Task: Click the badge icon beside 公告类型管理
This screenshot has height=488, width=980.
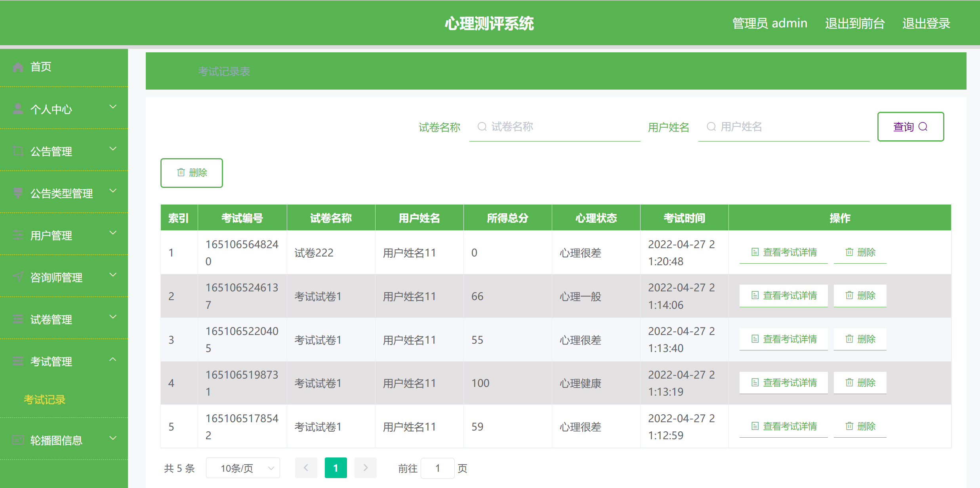Action: pos(18,193)
